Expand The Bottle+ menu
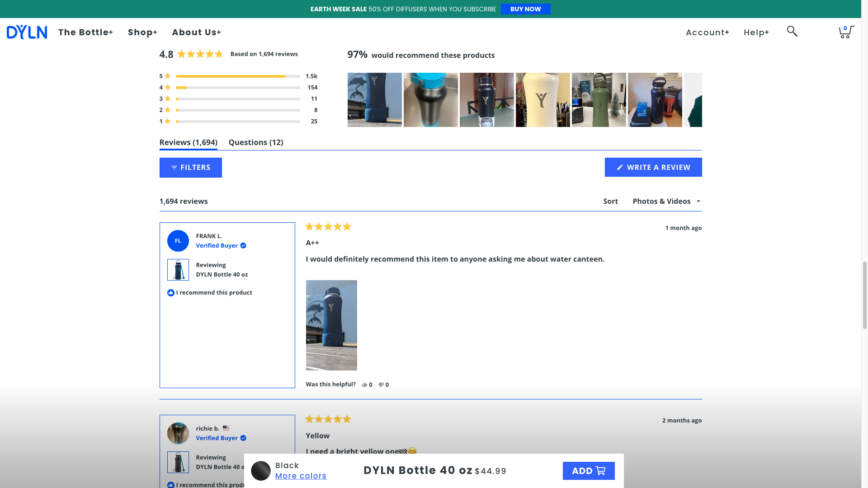Viewport: 868px width, 488px height. coord(85,32)
